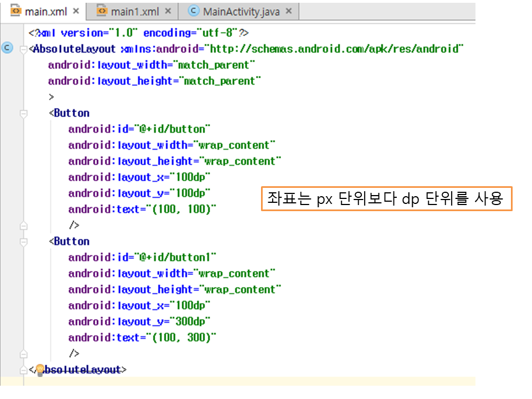Close the main.xml tab
Screen dimensions: 532x399
(x=76, y=11)
